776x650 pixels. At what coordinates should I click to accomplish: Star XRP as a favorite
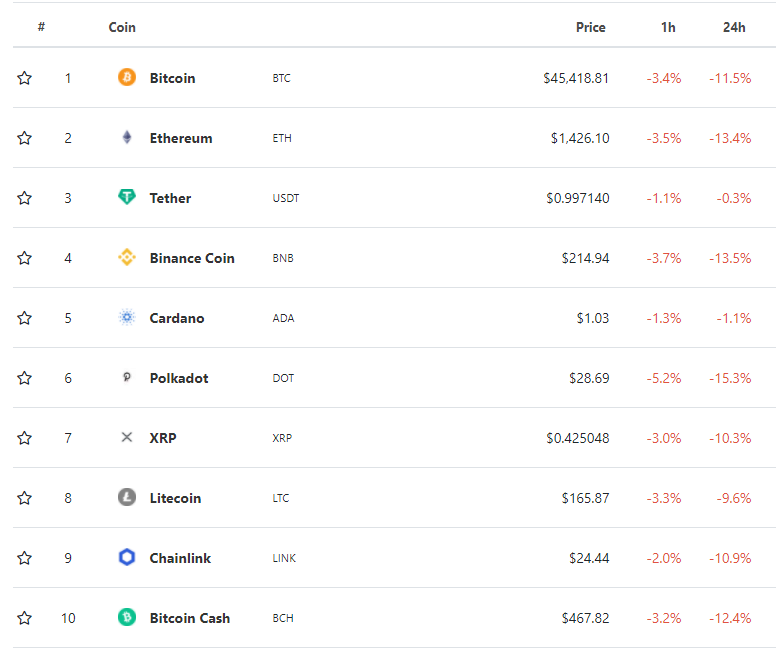tap(24, 438)
